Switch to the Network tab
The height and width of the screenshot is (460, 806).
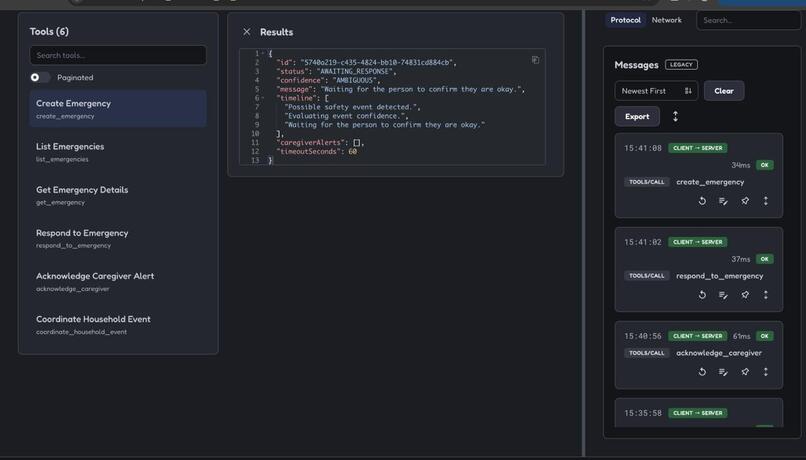coord(666,20)
